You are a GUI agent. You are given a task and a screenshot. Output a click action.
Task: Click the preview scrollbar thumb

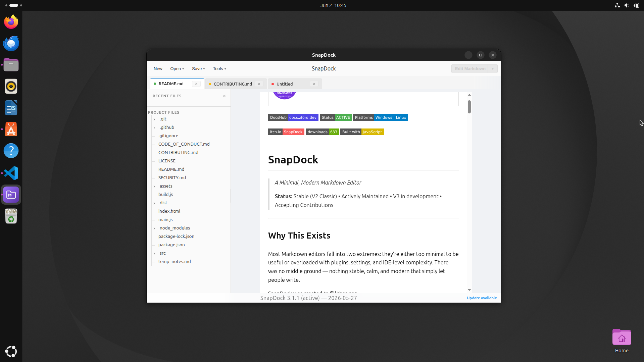[x=469, y=107]
